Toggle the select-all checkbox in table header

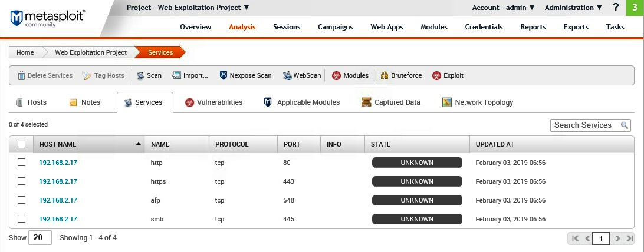click(22, 144)
